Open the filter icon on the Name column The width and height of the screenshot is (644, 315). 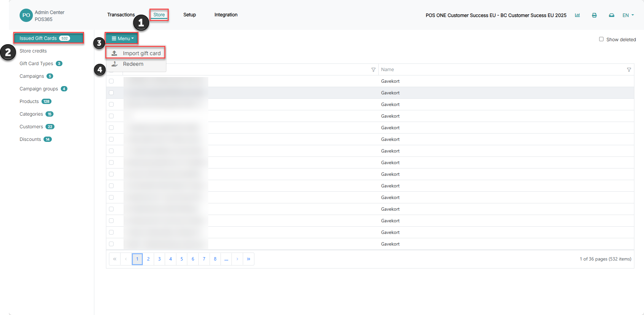pyautogui.click(x=629, y=70)
